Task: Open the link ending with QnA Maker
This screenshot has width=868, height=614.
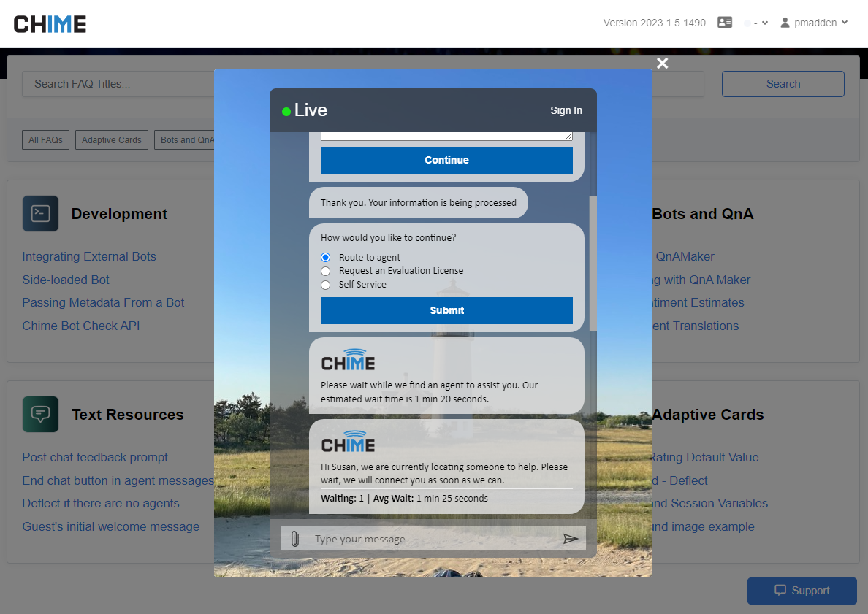Action: coord(701,280)
